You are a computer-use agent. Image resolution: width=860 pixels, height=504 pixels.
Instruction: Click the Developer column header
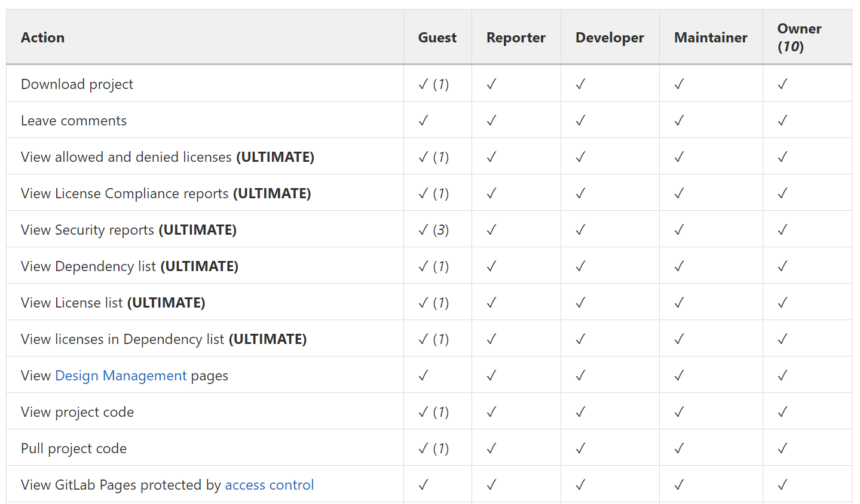tap(610, 38)
